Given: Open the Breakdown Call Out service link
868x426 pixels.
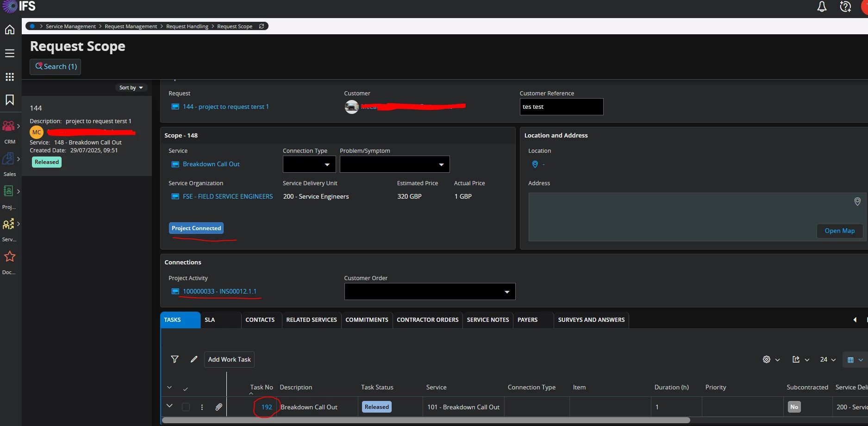Looking at the screenshot, I should coord(211,164).
